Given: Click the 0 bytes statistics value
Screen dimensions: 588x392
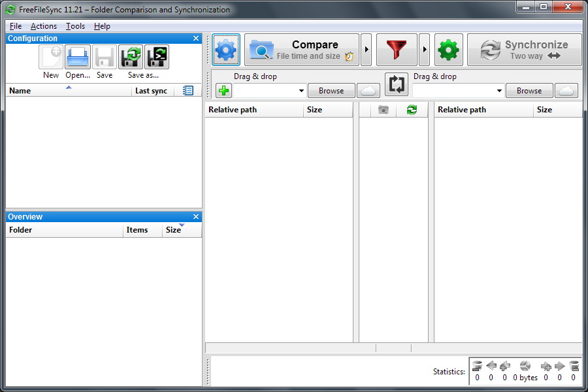Looking at the screenshot, I should coord(525,378).
